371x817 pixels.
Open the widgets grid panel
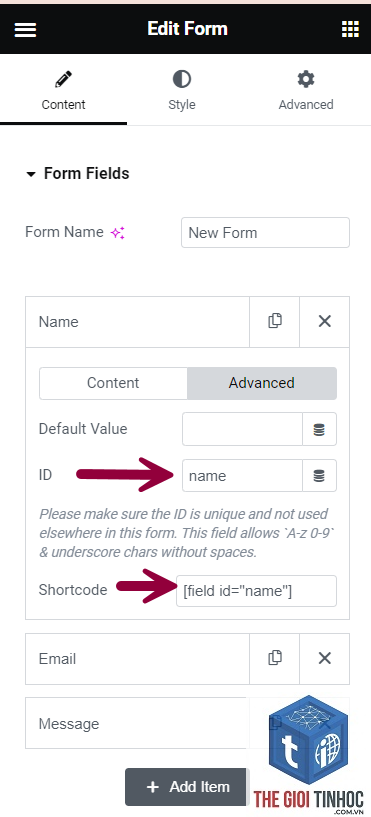[350, 29]
